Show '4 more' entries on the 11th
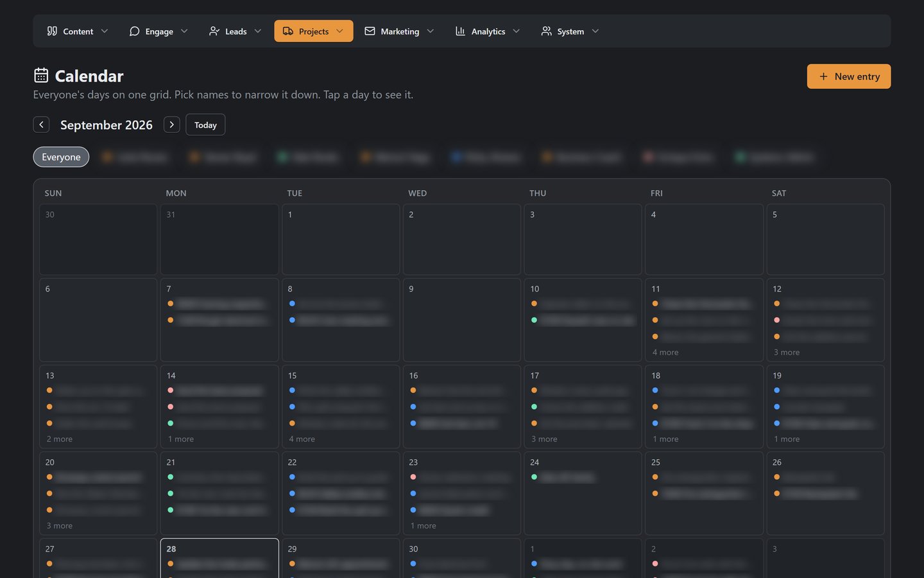 665,352
